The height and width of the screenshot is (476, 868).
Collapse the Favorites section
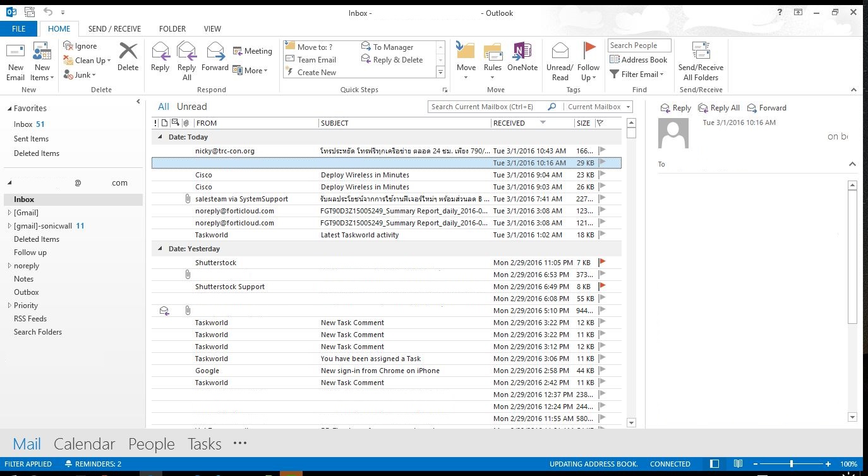click(x=9, y=109)
